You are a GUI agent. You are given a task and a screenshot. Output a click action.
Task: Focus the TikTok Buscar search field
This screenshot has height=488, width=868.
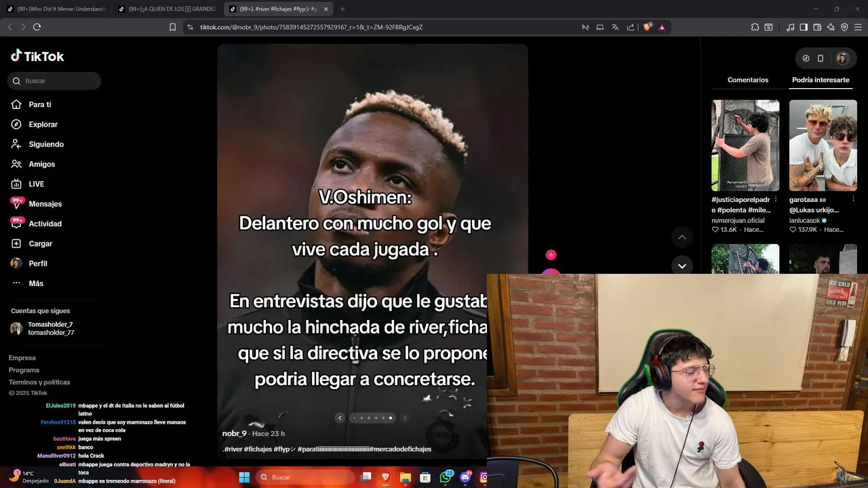[54, 81]
